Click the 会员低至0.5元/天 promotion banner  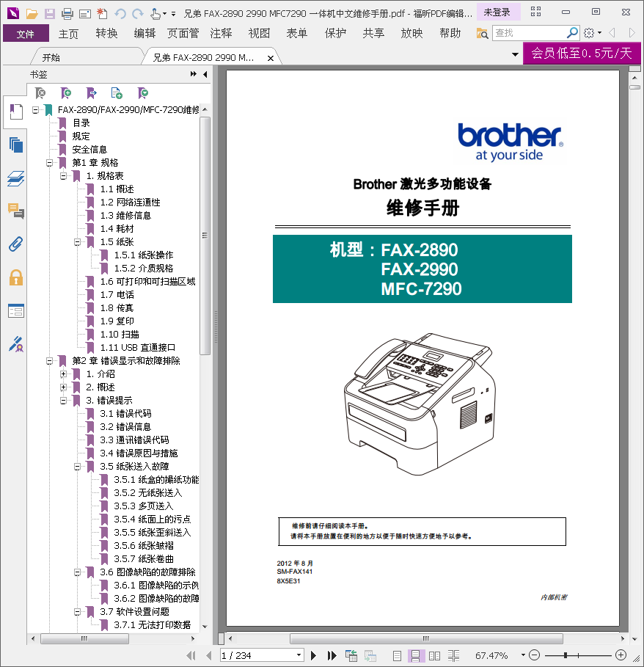(x=582, y=53)
